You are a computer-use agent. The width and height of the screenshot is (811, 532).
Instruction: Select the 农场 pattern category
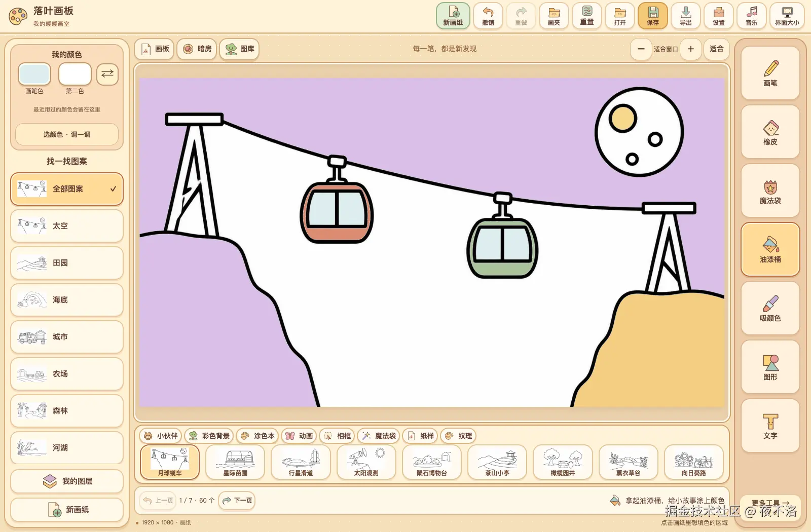(67, 374)
